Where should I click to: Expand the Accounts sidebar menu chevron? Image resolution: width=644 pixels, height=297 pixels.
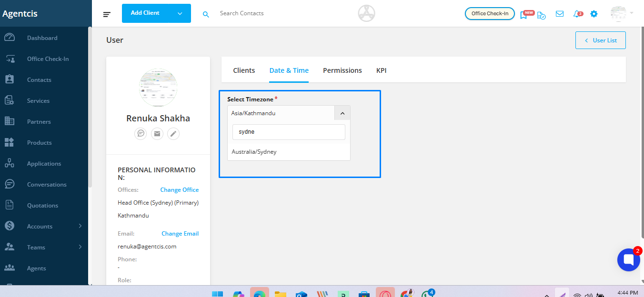(x=80, y=226)
